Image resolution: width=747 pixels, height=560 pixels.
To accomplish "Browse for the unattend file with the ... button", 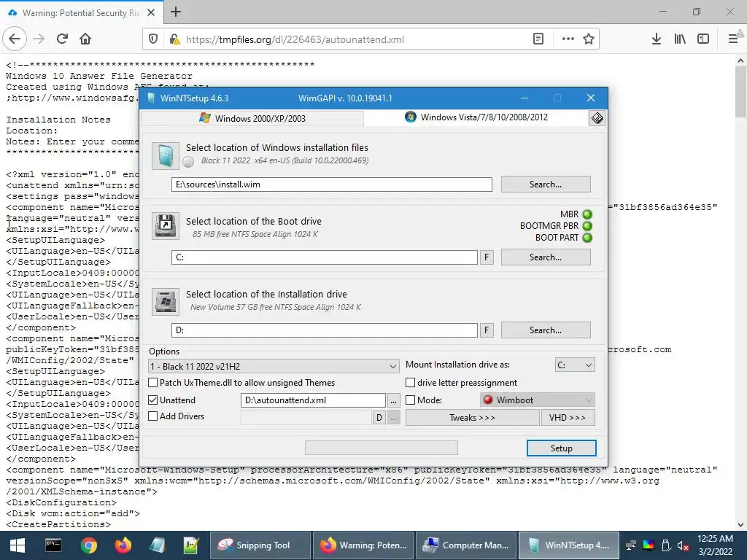I will (393, 400).
